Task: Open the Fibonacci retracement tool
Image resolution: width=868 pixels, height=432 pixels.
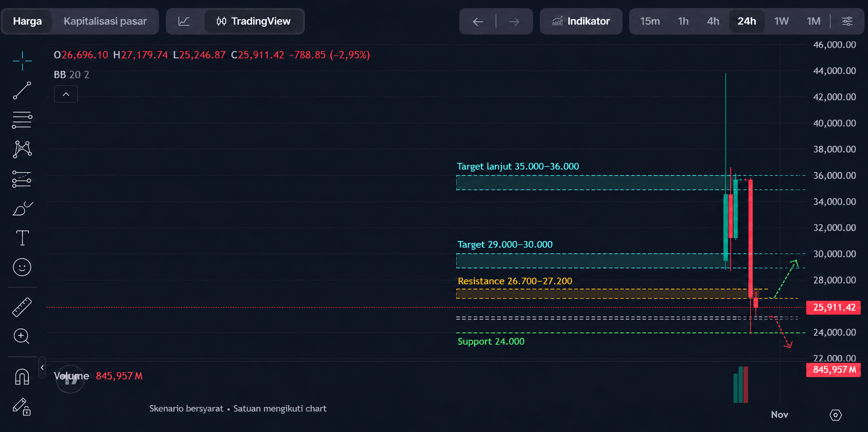Action: (22, 120)
